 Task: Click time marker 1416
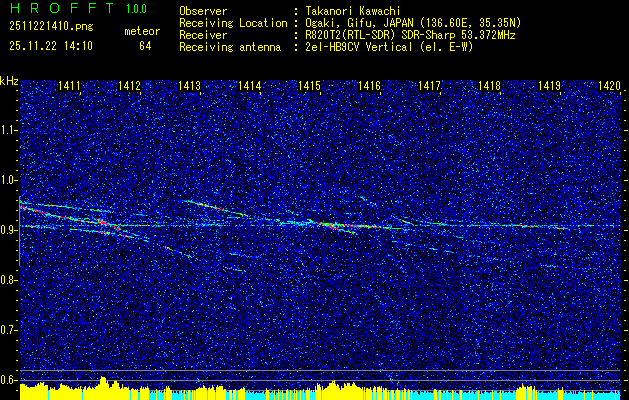pos(369,85)
